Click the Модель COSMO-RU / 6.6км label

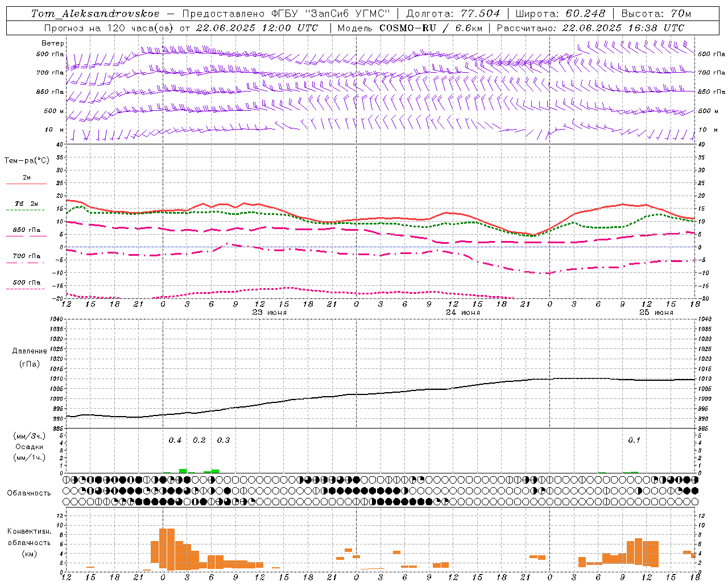click(410, 28)
